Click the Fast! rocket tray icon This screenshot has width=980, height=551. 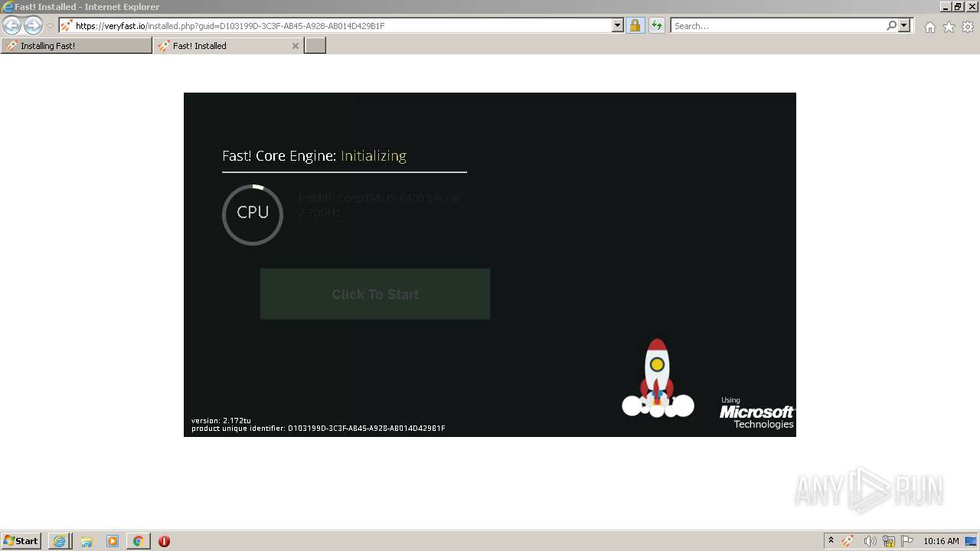(848, 541)
